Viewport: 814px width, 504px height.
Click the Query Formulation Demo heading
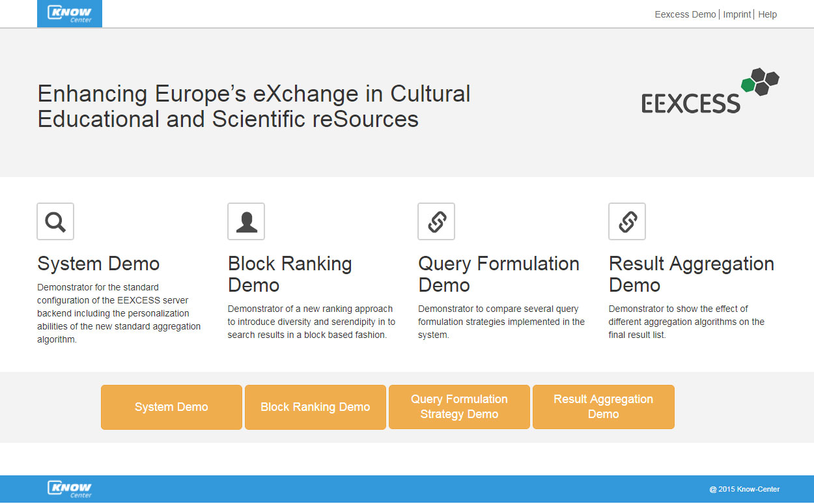tap(499, 274)
